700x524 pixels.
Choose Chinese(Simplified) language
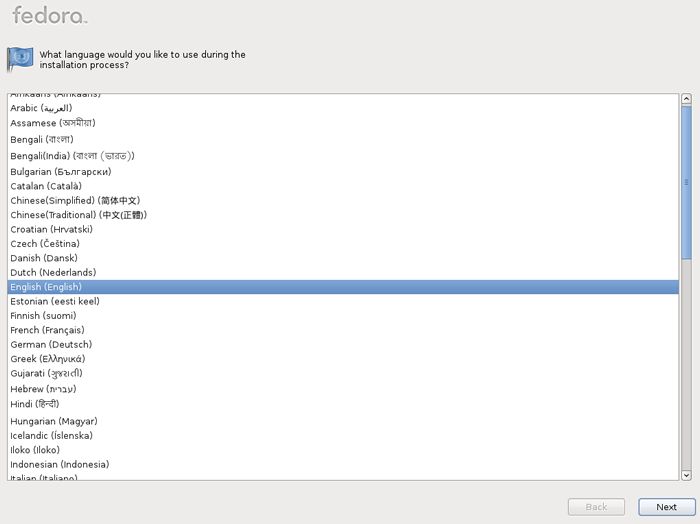(343, 200)
